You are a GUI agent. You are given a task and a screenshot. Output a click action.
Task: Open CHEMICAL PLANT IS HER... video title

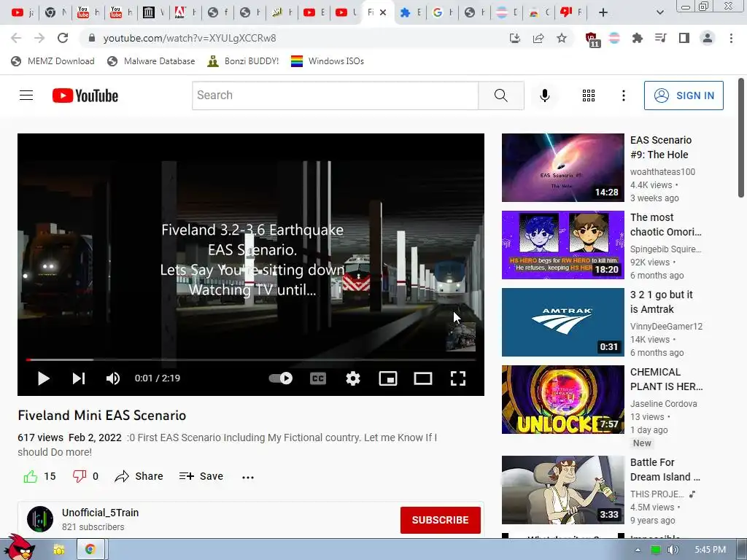click(x=666, y=379)
